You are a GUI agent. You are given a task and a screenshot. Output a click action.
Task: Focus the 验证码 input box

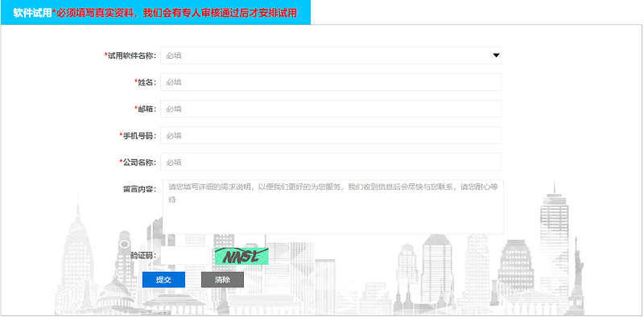185,255
